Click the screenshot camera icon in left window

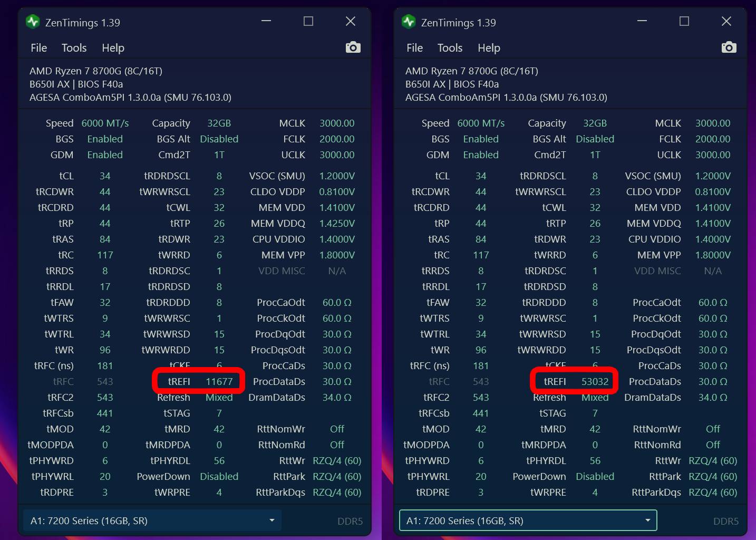point(353,47)
